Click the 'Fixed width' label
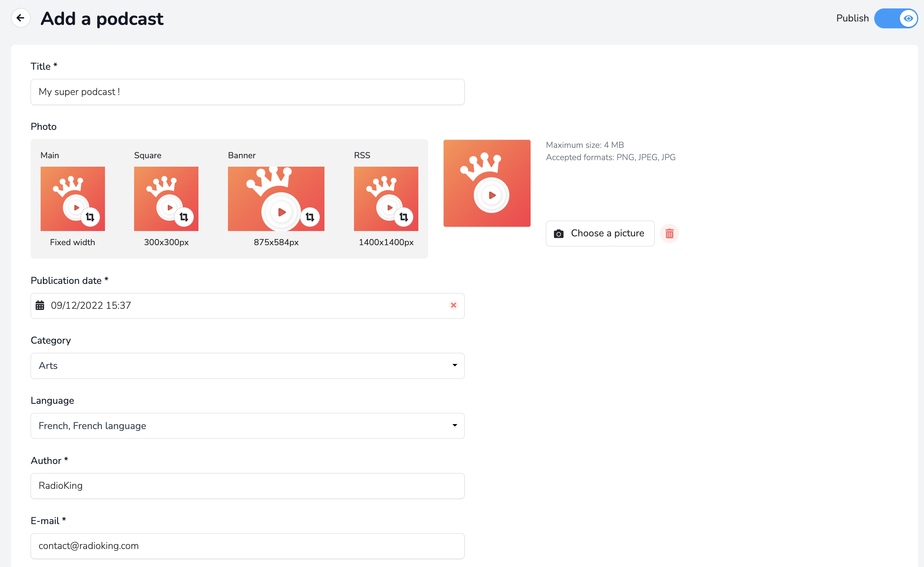The width and height of the screenshot is (924, 567). pyautogui.click(x=72, y=242)
